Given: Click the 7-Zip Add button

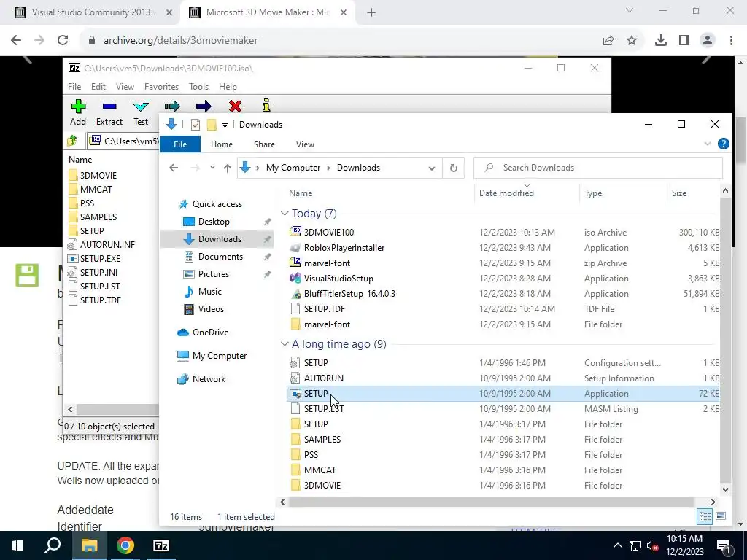Looking at the screenshot, I should [x=78, y=113].
